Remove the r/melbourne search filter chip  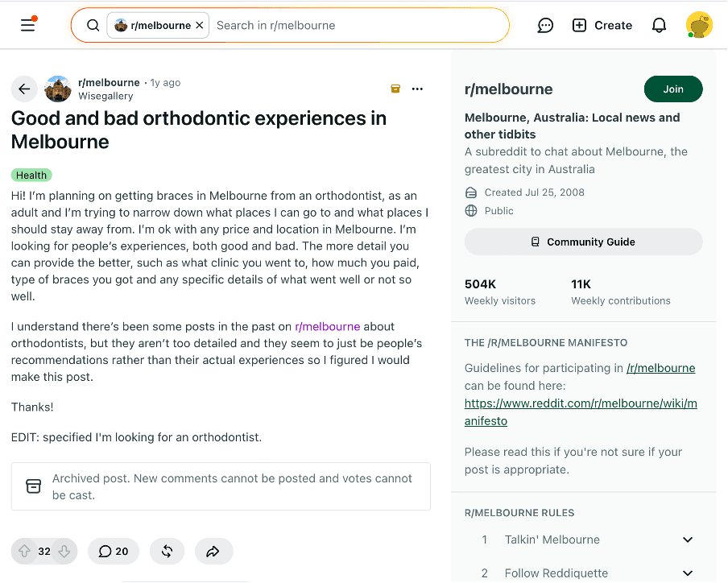(x=200, y=25)
